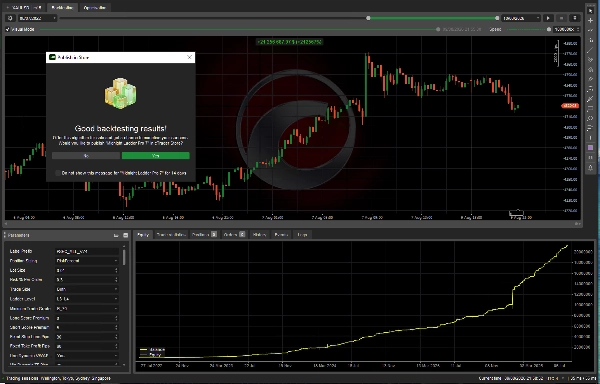
Task: Click the chart scroll left arrow
Action: click(6, 224)
